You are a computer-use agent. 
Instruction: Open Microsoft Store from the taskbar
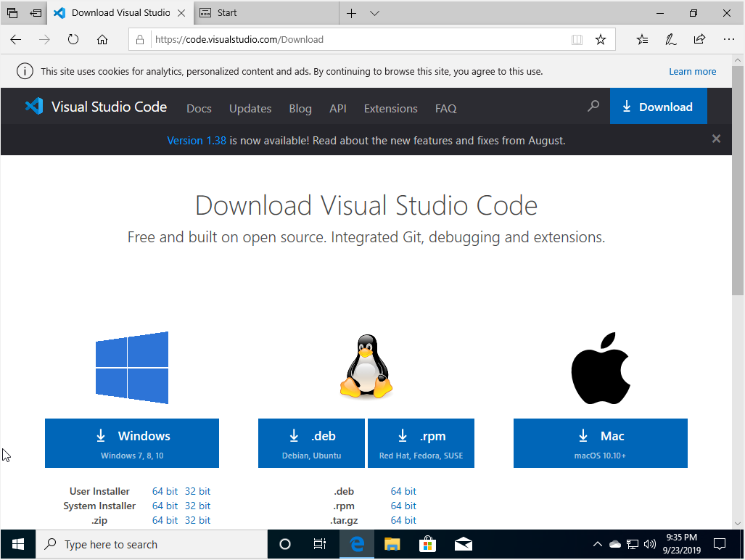427,544
